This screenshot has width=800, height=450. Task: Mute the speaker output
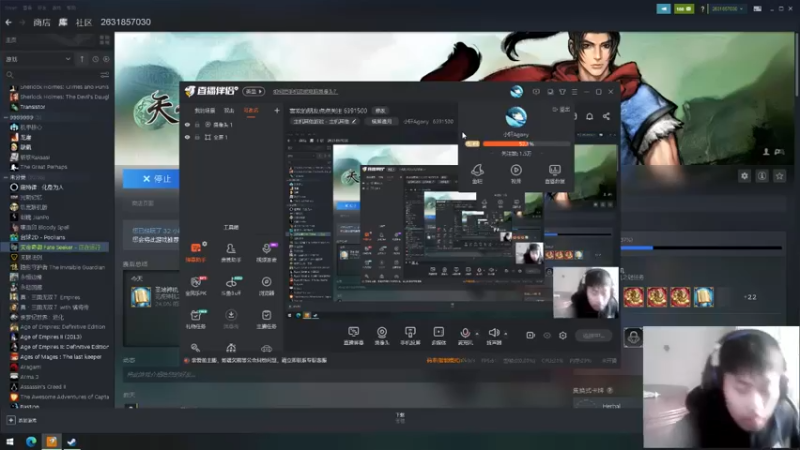pos(493,334)
